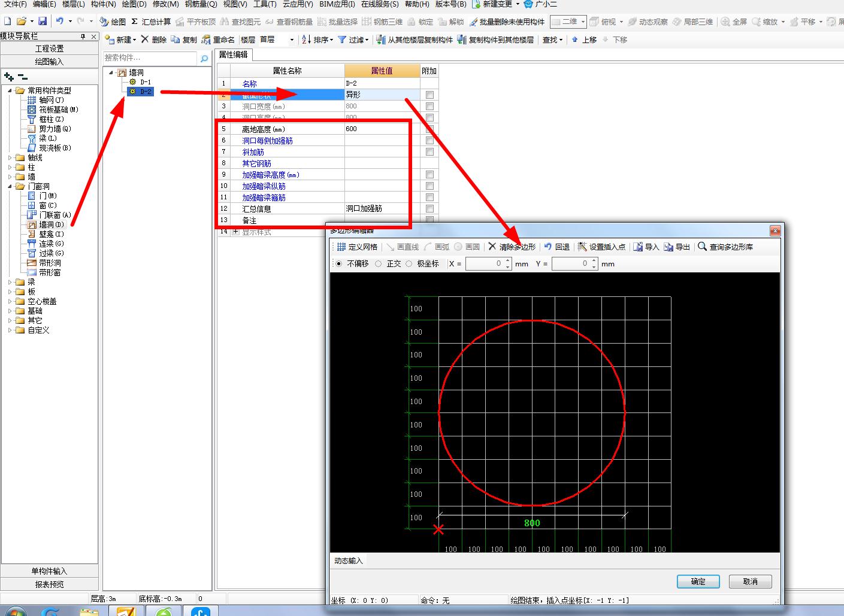Click 设置插入点 in polygon editor

[x=601, y=247]
